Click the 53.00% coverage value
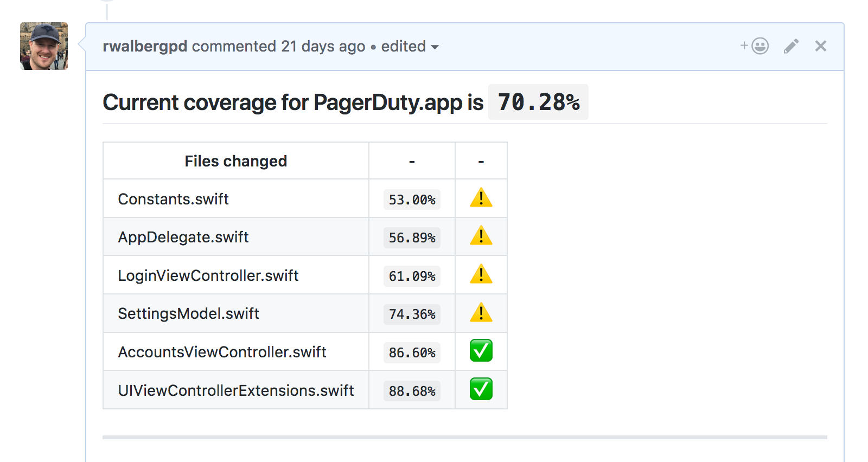868x462 pixels. click(x=412, y=200)
